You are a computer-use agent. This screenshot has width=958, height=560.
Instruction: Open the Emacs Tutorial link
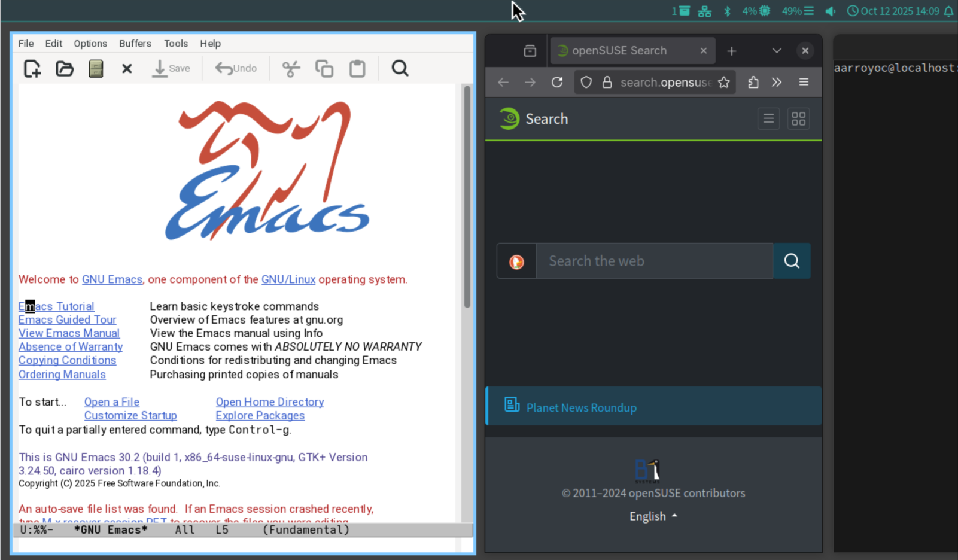[56, 306]
